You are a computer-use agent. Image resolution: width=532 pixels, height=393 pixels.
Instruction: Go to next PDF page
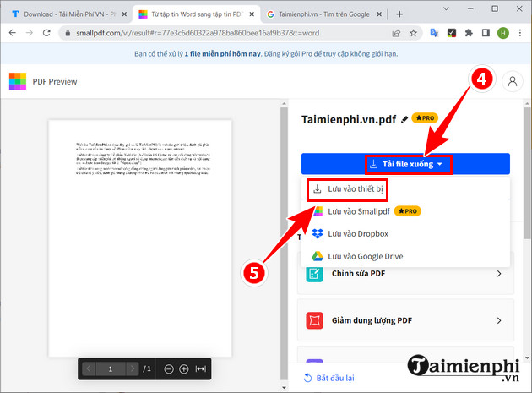coord(132,368)
